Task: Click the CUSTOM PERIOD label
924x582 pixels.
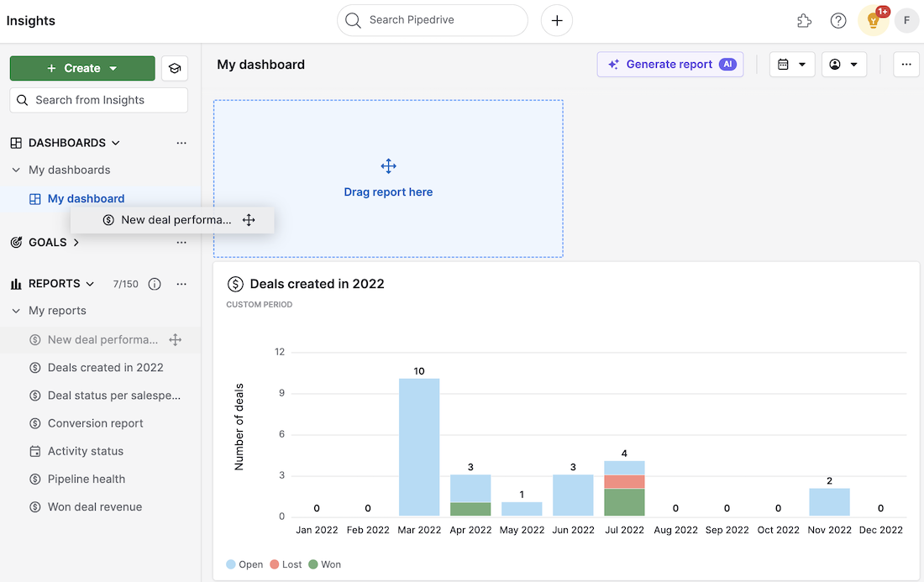Action: pos(260,305)
